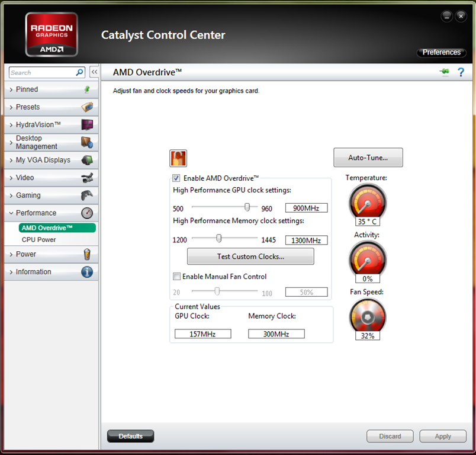Click the 0% activity reading
Viewport: 476px width, 455px height.
click(x=367, y=278)
